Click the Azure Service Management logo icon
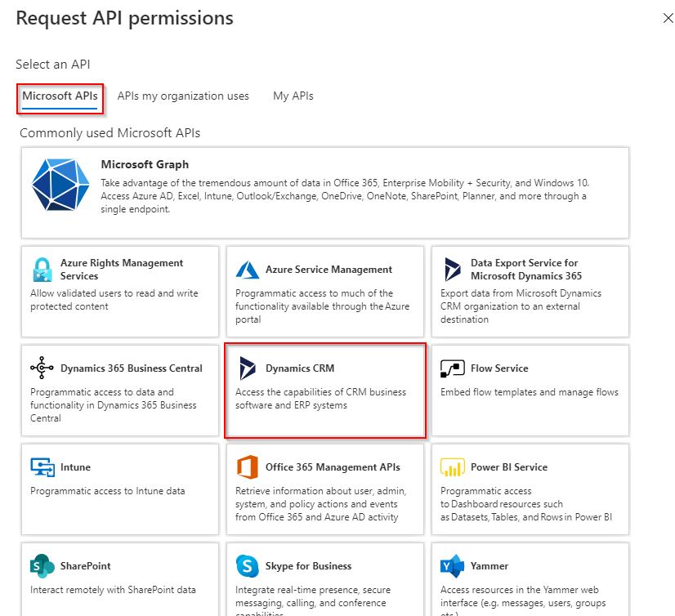The image size is (675, 616). (248, 270)
